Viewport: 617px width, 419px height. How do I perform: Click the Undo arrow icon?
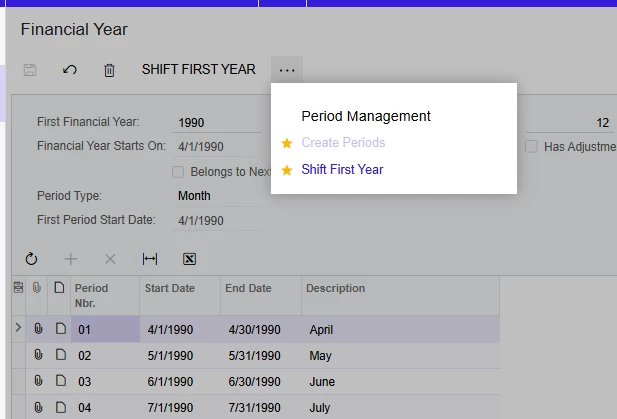(x=69, y=70)
